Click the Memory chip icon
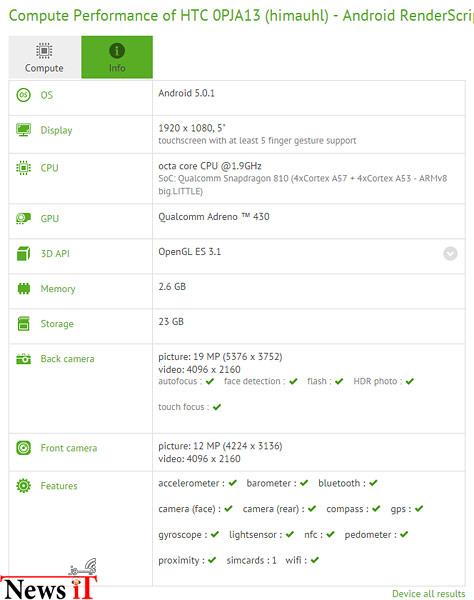The width and height of the screenshot is (474, 600). pos(23,289)
